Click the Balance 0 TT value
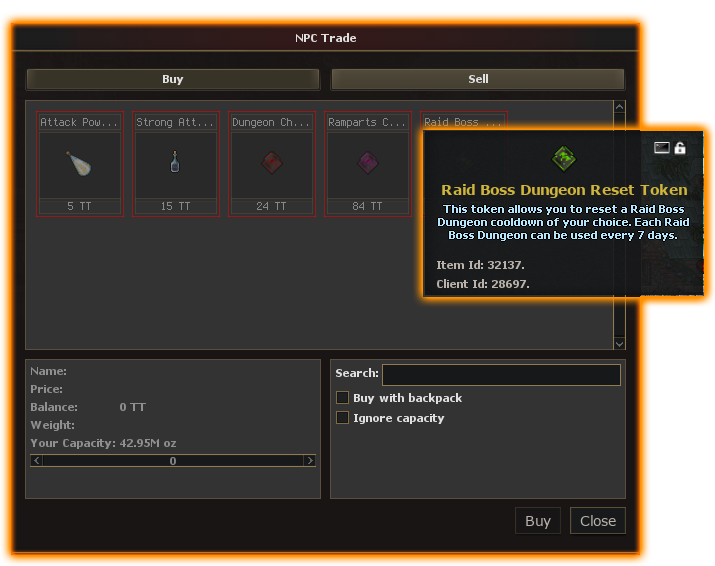 click(133, 407)
